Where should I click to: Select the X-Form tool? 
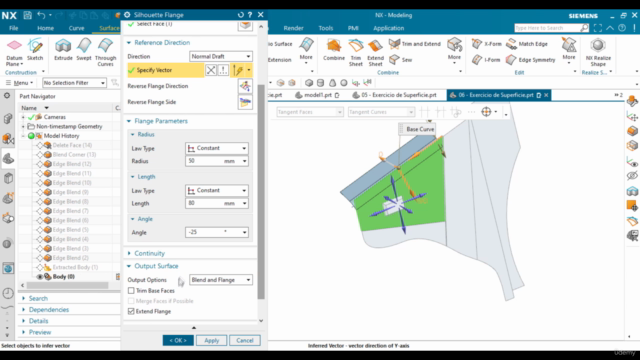(x=487, y=44)
